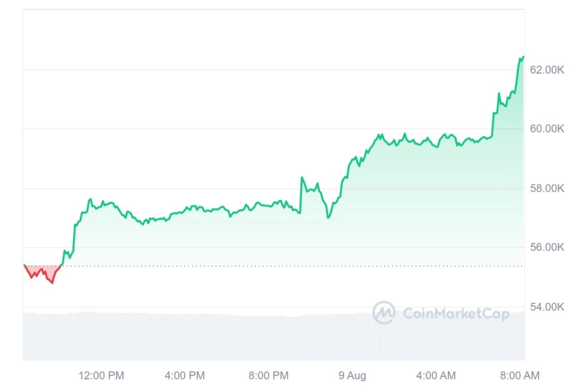Click the peak at the chart's right end
Viewport: 588px width, 392px height.
[x=522, y=57]
